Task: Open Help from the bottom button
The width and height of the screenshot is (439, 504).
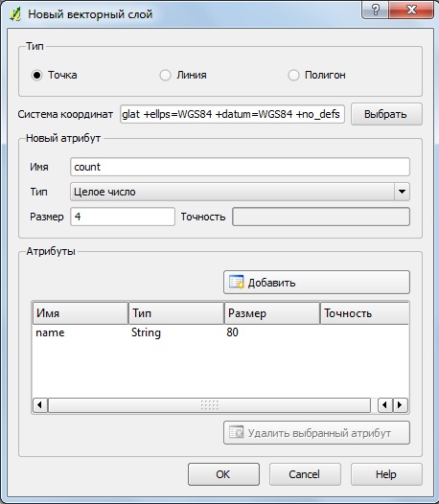Action: pyautogui.click(x=386, y=474)
